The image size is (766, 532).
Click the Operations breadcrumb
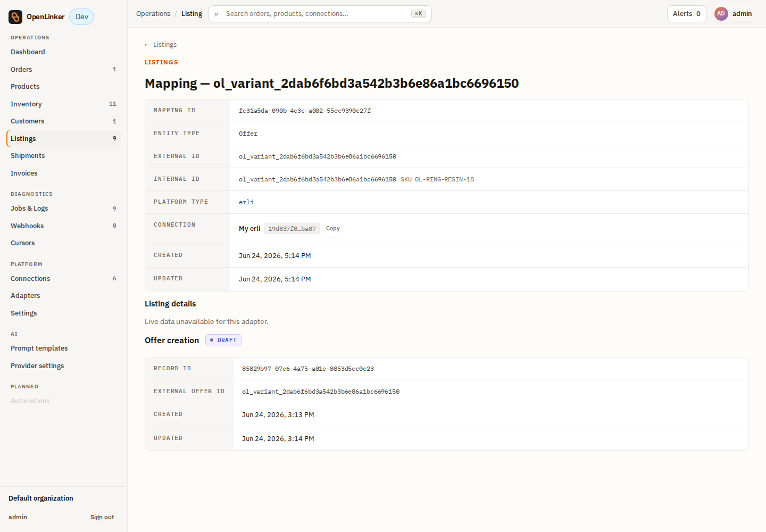pyautogui.click(x=153, y=14)
